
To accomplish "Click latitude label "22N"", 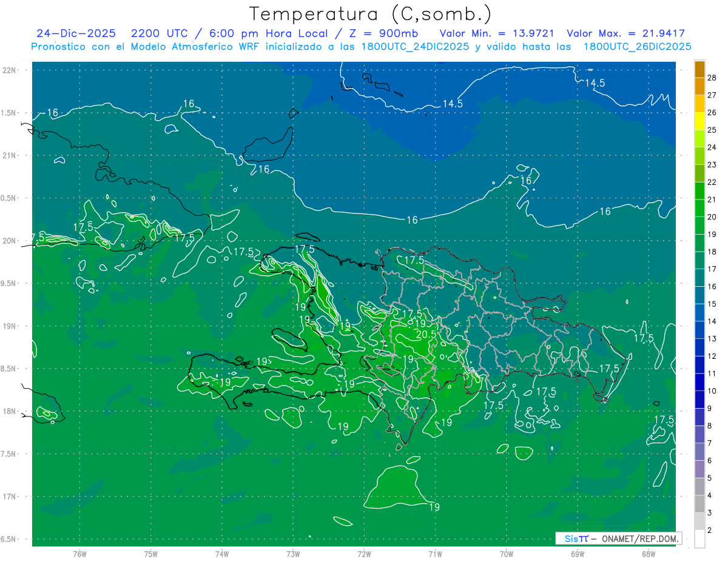I will tap(10, 70).
